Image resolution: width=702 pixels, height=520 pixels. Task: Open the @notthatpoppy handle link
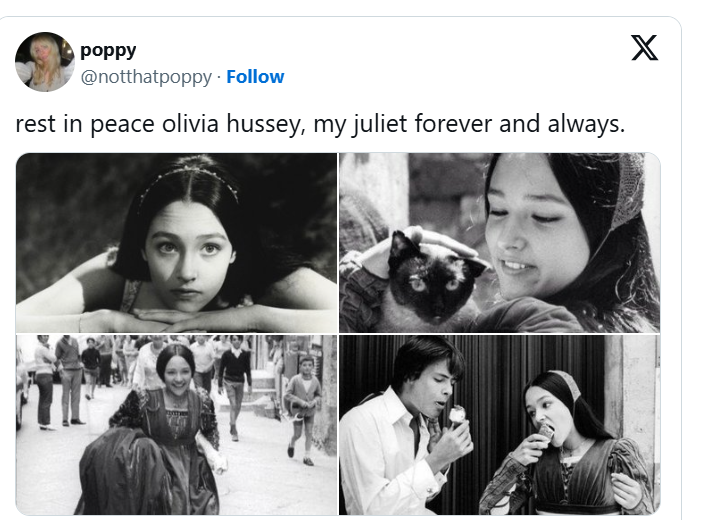click(x=146, y=77)
